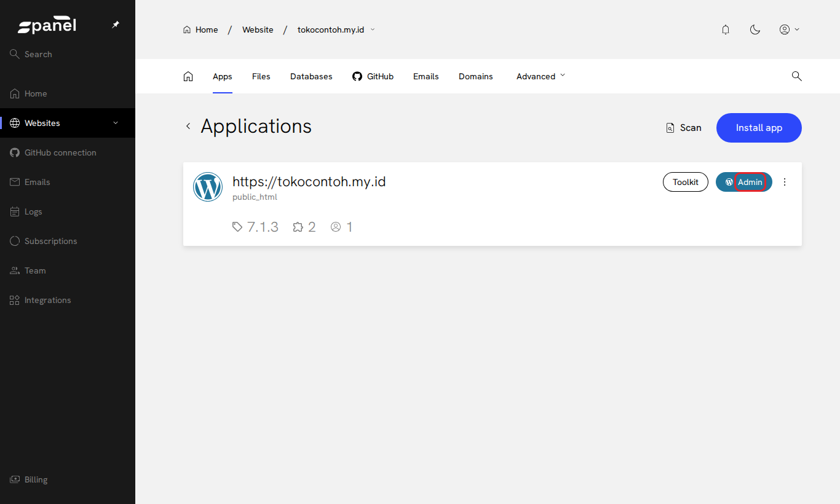Click the Scan button

tap(684, 128)
